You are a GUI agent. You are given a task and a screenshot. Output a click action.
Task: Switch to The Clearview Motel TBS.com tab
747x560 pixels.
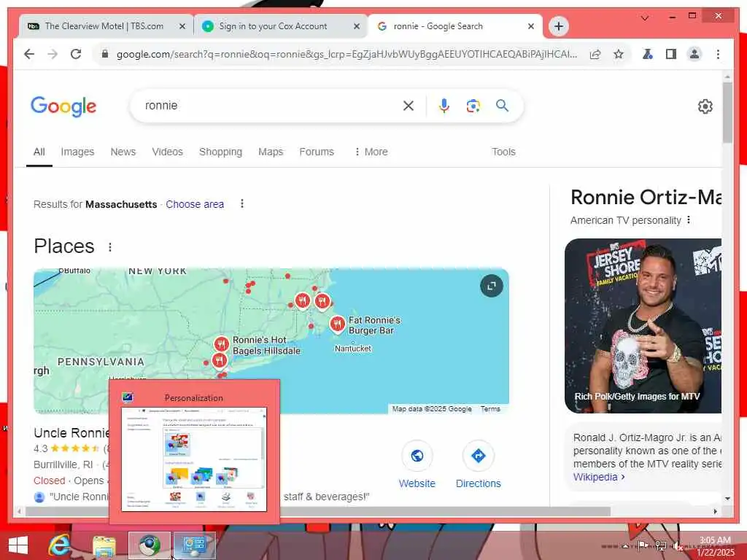point(104,26)
